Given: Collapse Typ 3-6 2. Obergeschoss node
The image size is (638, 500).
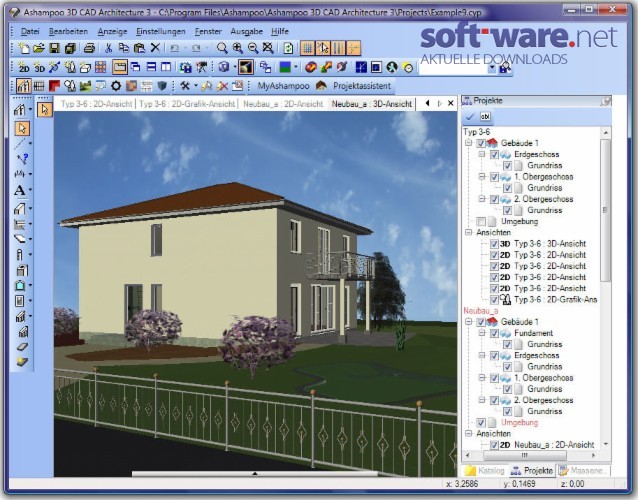Looking at the screenshot, I should [x=482, y=199].
